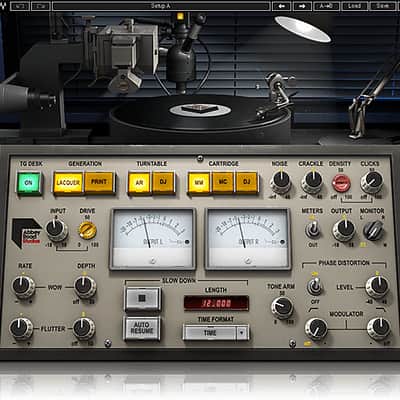Flip the Phase Distortion on/off switch
Image resolution: width=400 pixels, height=400 pixels.
pyautogui.click(x=314, y=286)
